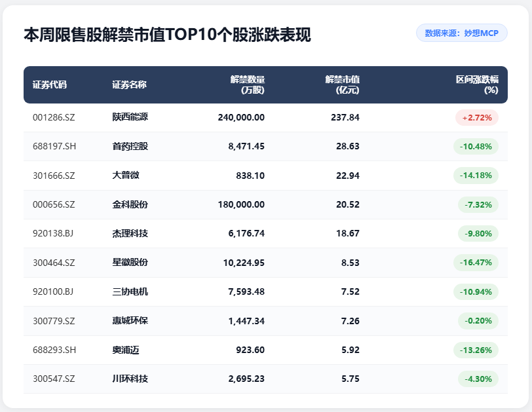Viewport: 532px width, 412px height.
Task: Select stock code 688293.SH
Action: point(54,350)
